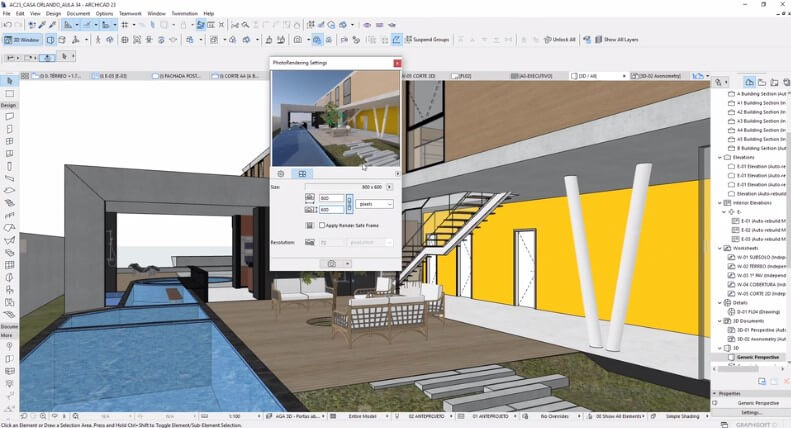Viewport: 791px width, 428px height.
Task: Enable Apply Render Safe Frame checkbox
Action: [x=322, y=226]
